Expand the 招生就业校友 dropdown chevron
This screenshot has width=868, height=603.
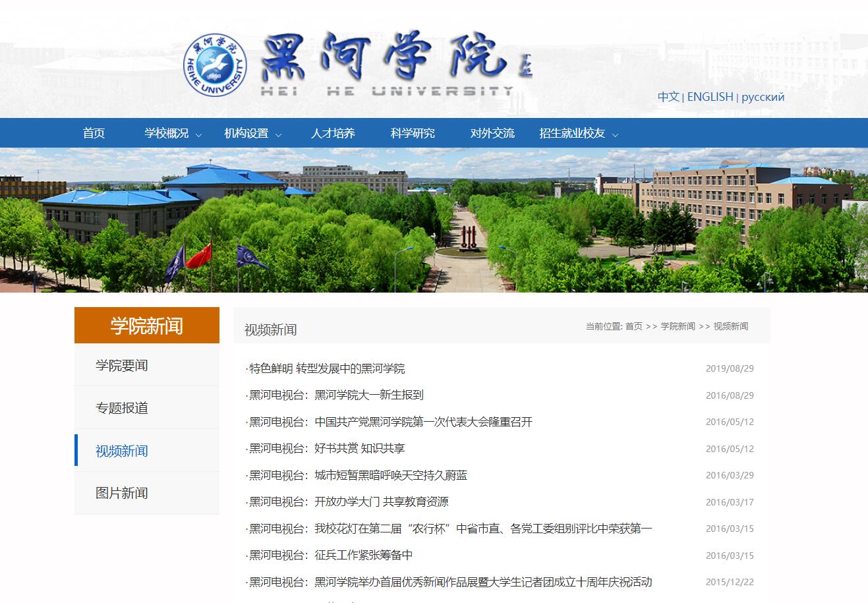pyautogui.click(x=615, y=134)
